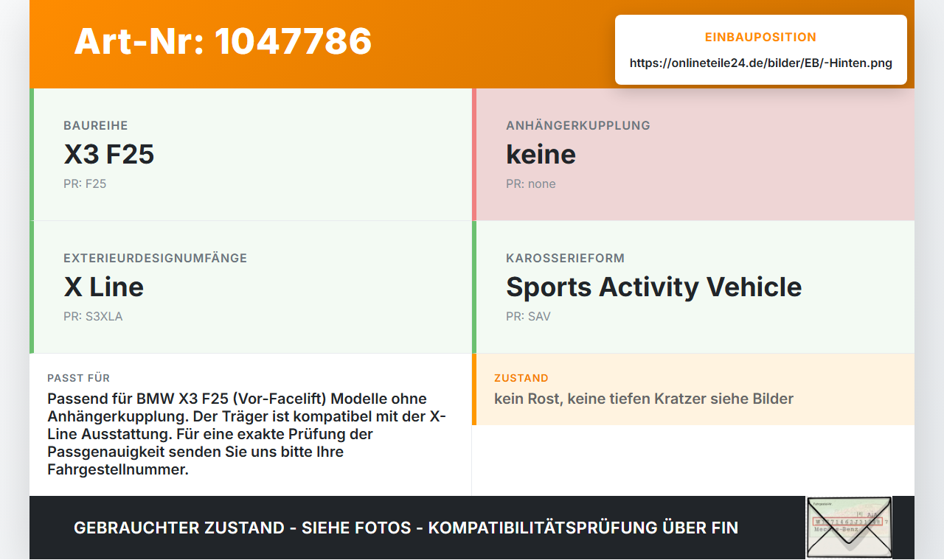Select the 'kein Rost, keine tiefen Kratzer' text

click(644, 399)
